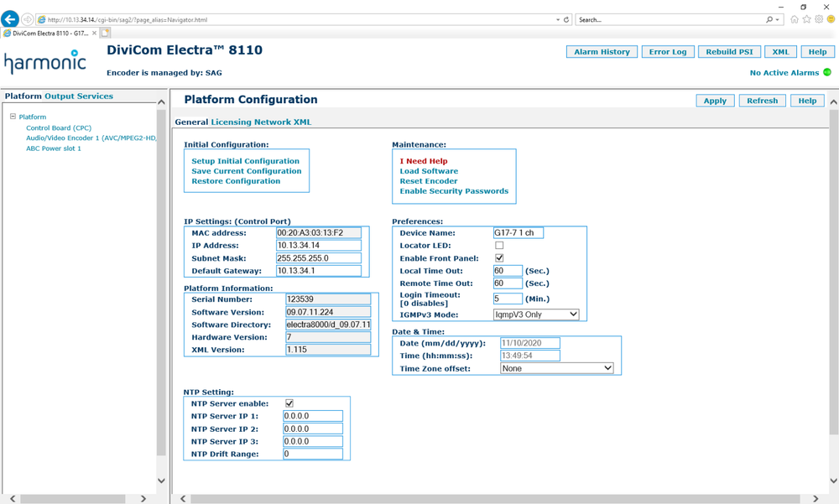Open the Time Zone offset dropdown

[x=556, y=368]
